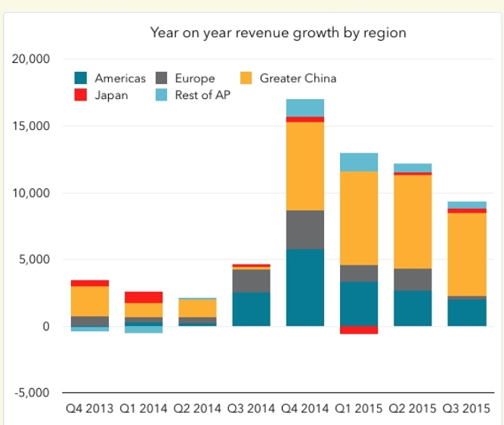Select Q2 2015 Greater China orange segment

pyautogui.click(x=413, y=222)
